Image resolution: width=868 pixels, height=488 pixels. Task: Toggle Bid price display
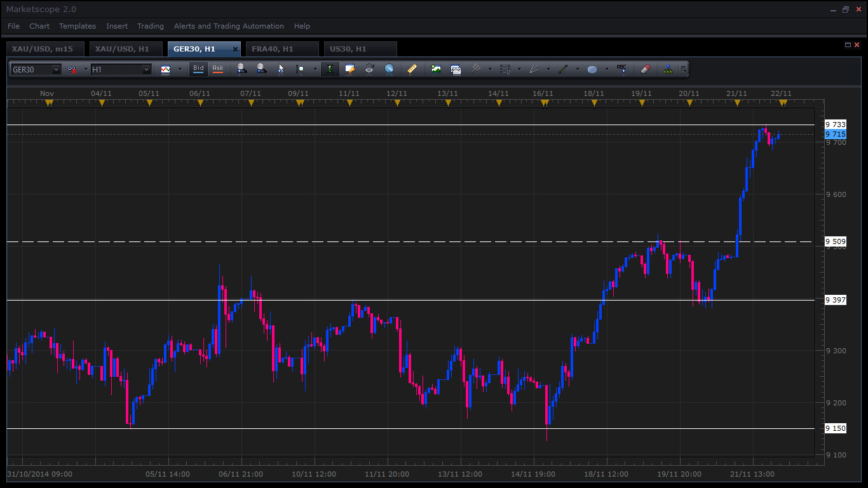click(198, 69)
